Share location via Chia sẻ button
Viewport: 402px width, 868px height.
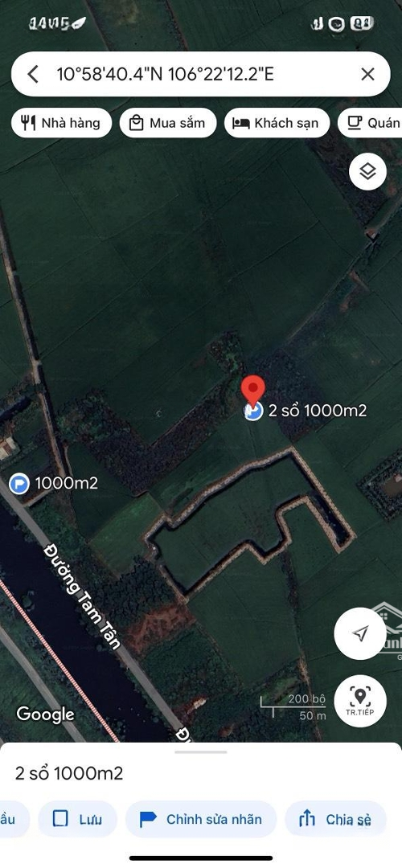coord(335,819)
